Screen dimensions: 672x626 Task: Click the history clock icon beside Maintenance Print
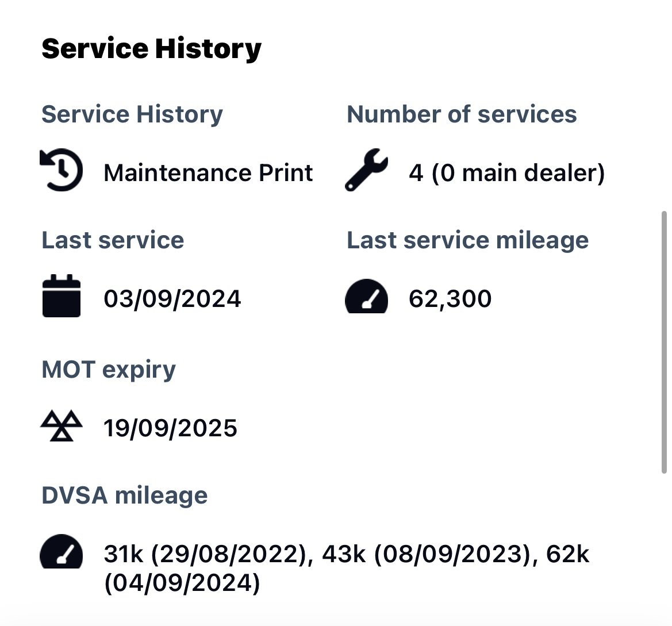pyautogui.click(x=62, y=170)
